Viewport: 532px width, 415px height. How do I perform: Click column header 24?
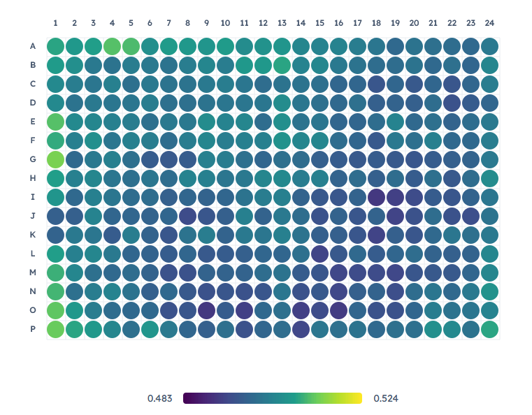[489, 23]
